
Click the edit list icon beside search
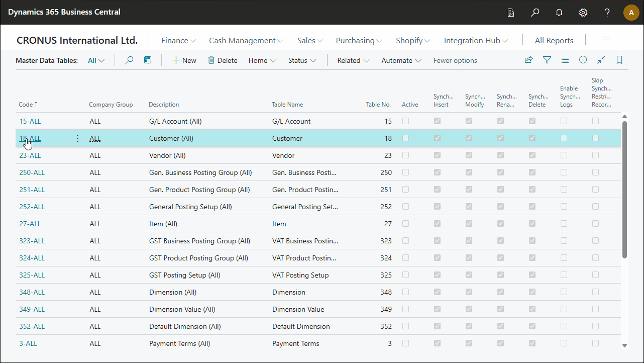click(x=148, y=60)
